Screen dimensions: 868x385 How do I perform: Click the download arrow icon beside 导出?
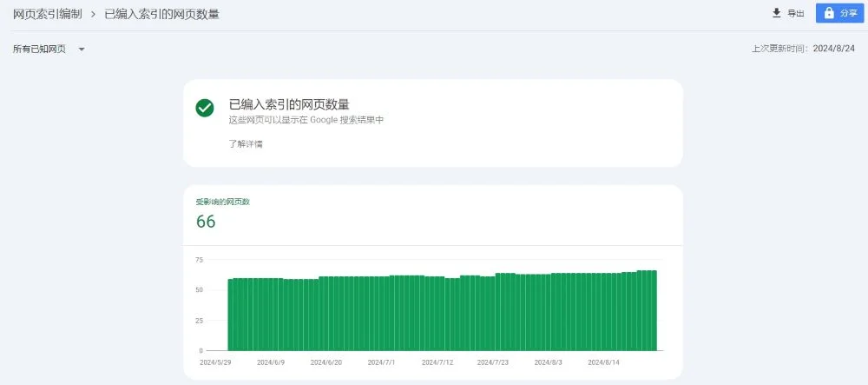[777, 13]
